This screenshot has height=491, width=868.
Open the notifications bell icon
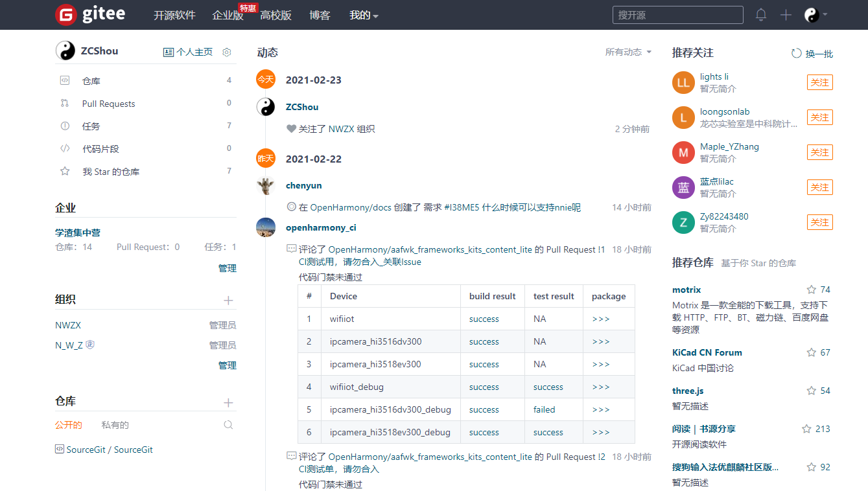[x=760, y=14]
